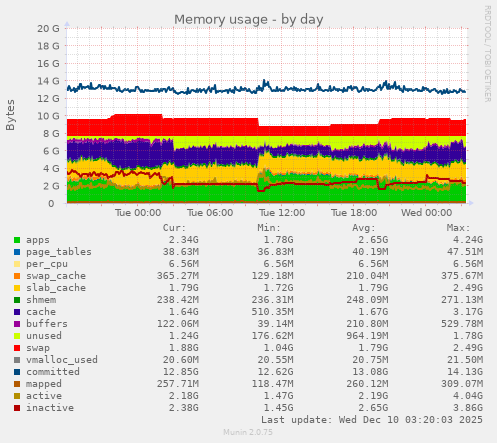
Task: Click the 'Tue 18:00' time axis label
Action: click(x=354, y=213)
